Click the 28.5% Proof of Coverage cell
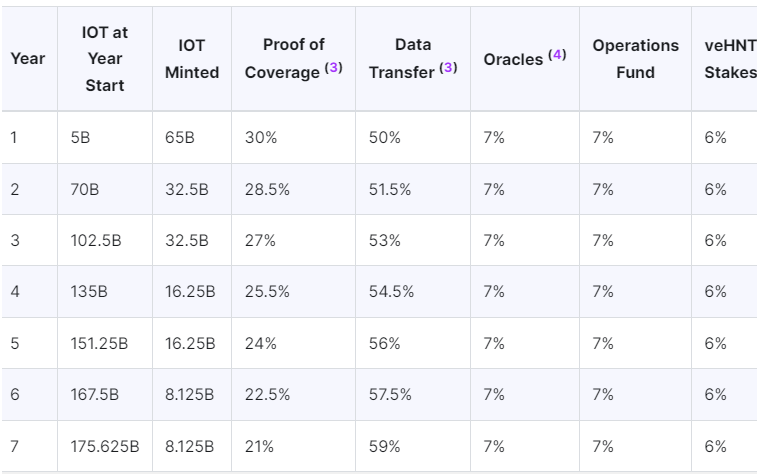 267,190
